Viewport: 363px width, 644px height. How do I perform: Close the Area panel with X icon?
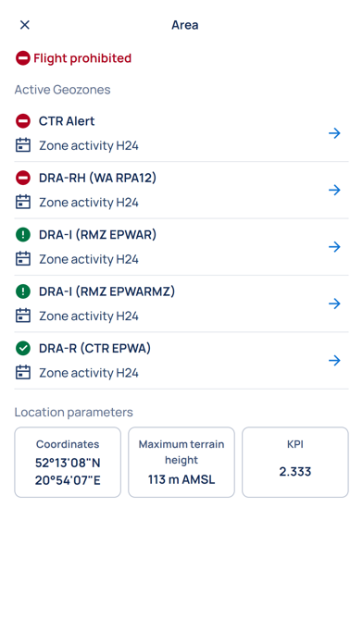point(25,25)
